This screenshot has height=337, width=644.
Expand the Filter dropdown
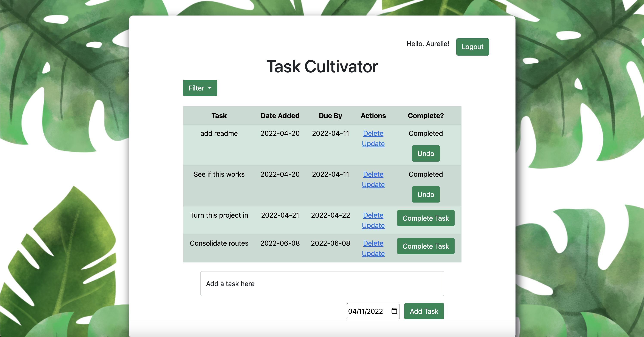tap(200, 88)
